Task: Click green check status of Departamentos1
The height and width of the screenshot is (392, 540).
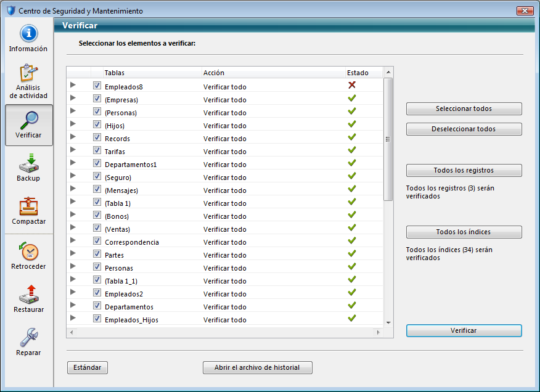Action: (351, 163)
